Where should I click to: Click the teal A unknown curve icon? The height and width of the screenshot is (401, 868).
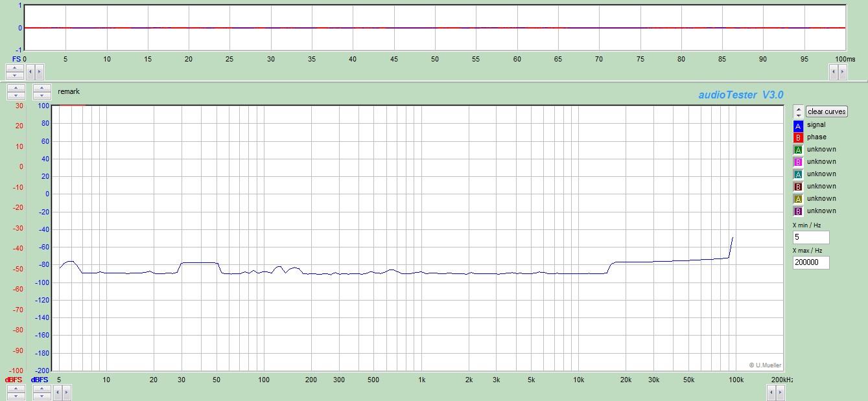click(x=798, y=174)
